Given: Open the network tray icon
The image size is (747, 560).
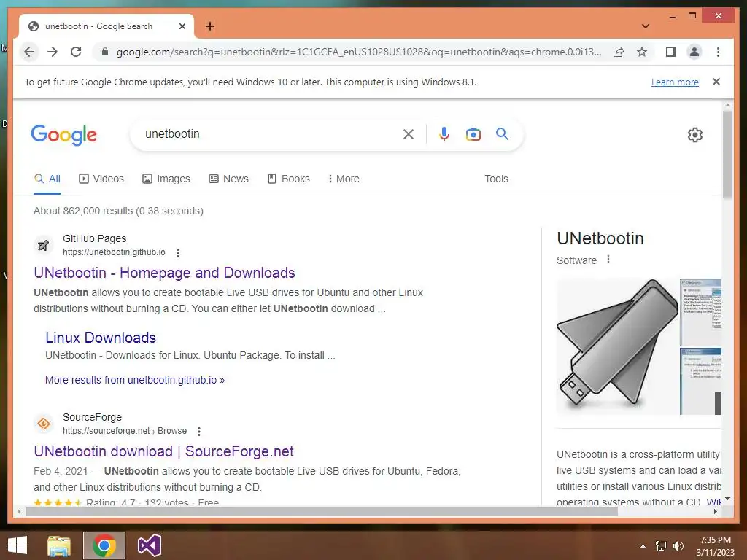Looking at the screenshot, I should pyautogui.click(x=661, y=546).
